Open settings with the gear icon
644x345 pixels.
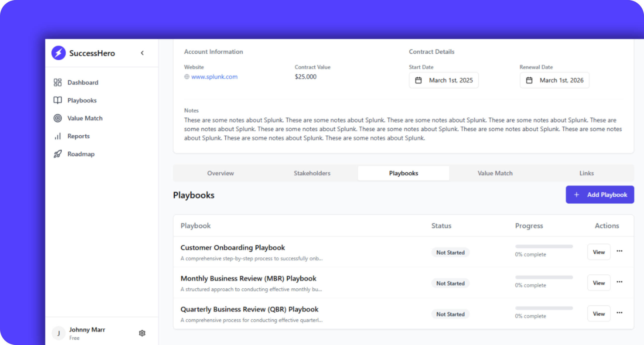click(142, 333)
